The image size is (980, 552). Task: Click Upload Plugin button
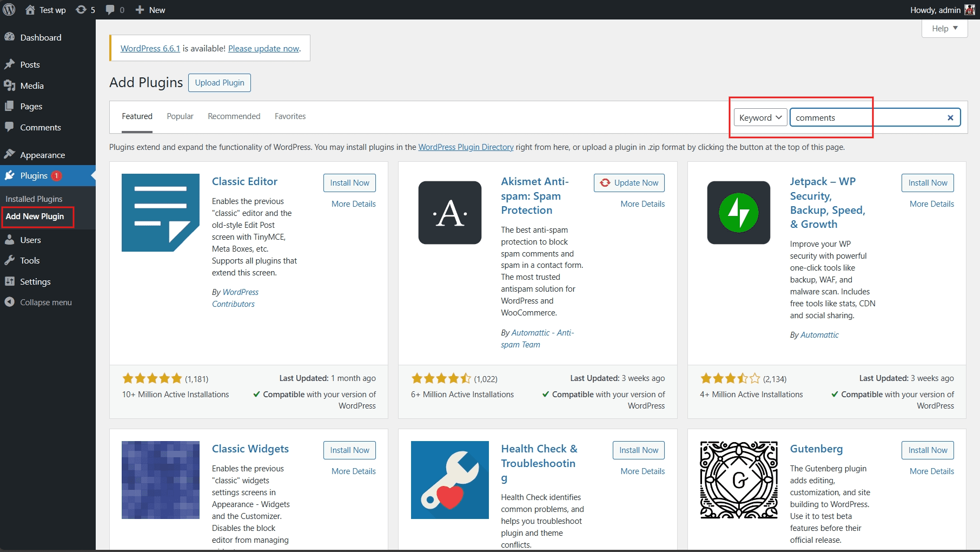pos(219,82)
